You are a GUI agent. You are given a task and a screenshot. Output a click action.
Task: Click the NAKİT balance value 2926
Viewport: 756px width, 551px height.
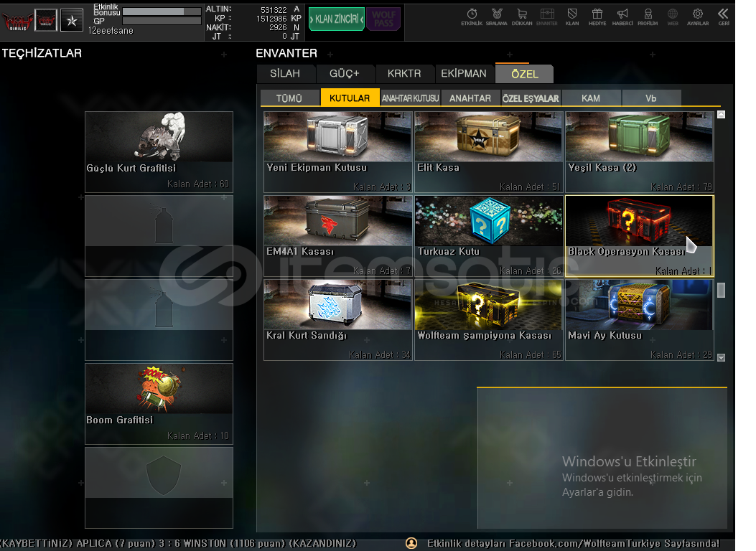(x=278, y=27)
